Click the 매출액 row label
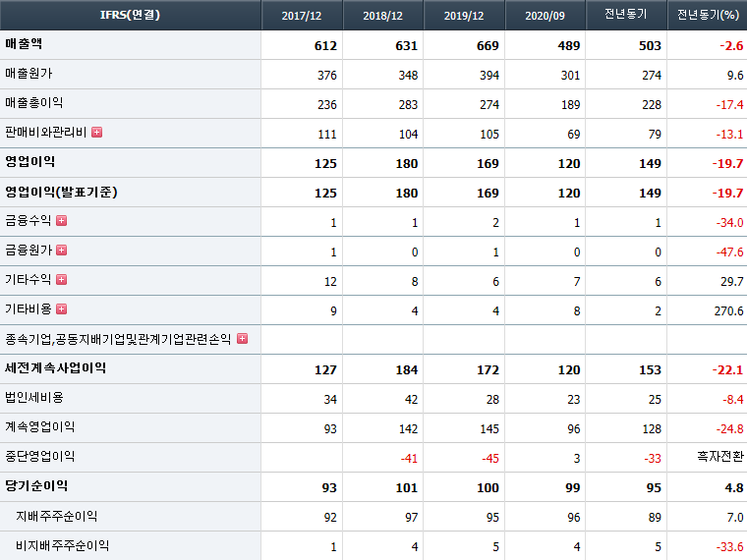The image size is (747, 560). coord(24,44)
